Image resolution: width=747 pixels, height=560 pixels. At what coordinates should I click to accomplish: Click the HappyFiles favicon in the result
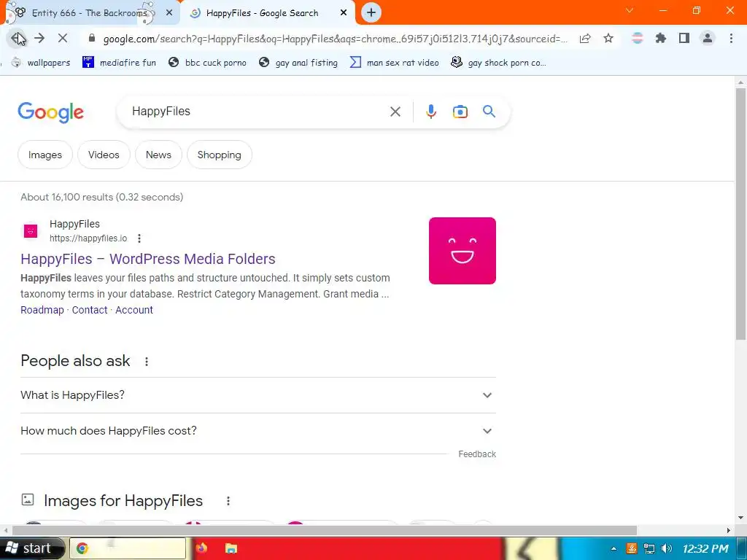[x=31, y=231]
